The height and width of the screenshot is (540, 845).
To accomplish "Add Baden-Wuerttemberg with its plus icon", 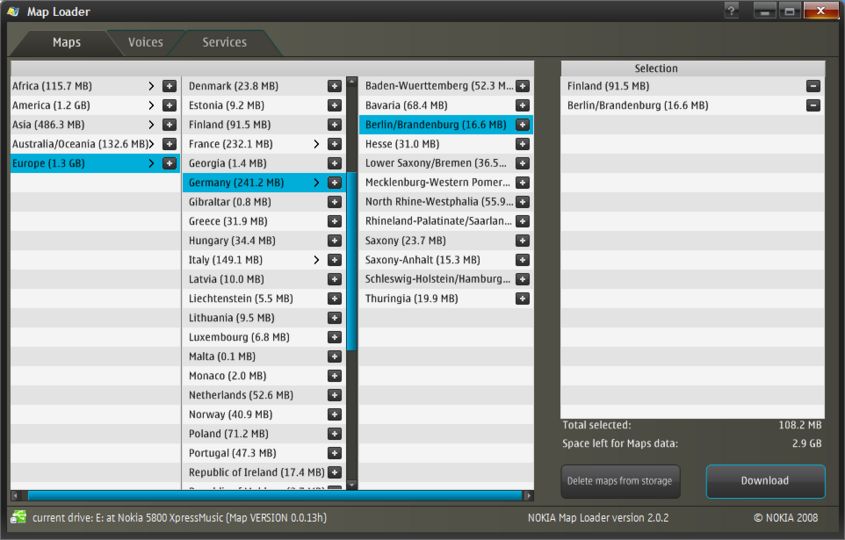I will coord(522,86).
